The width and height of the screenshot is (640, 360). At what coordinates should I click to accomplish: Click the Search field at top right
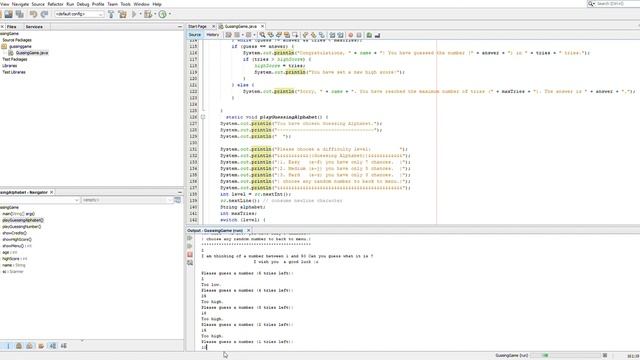pyautogui.click(x=613, y=4)
